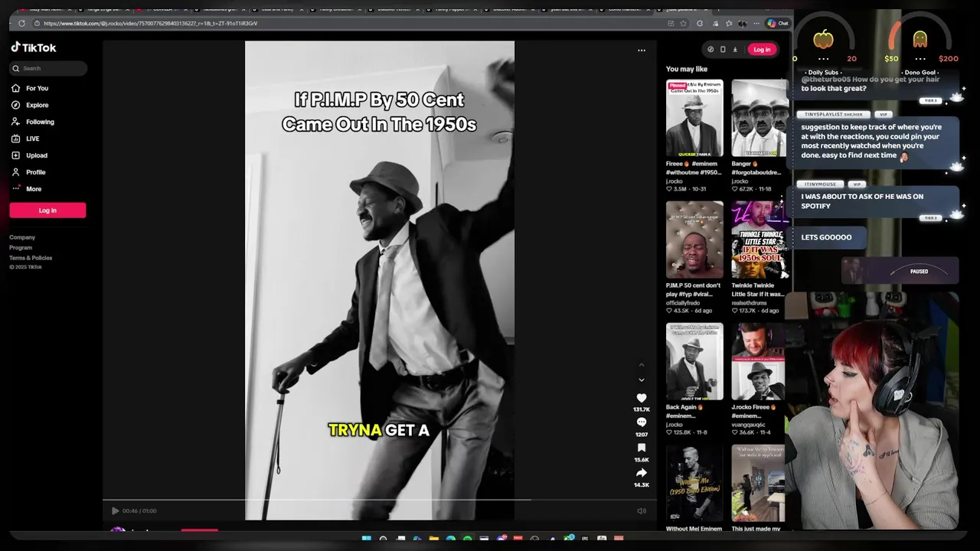Focus the TikTok Search field
This screenshot has height=551, width=980.
click(x=48, y=68)
